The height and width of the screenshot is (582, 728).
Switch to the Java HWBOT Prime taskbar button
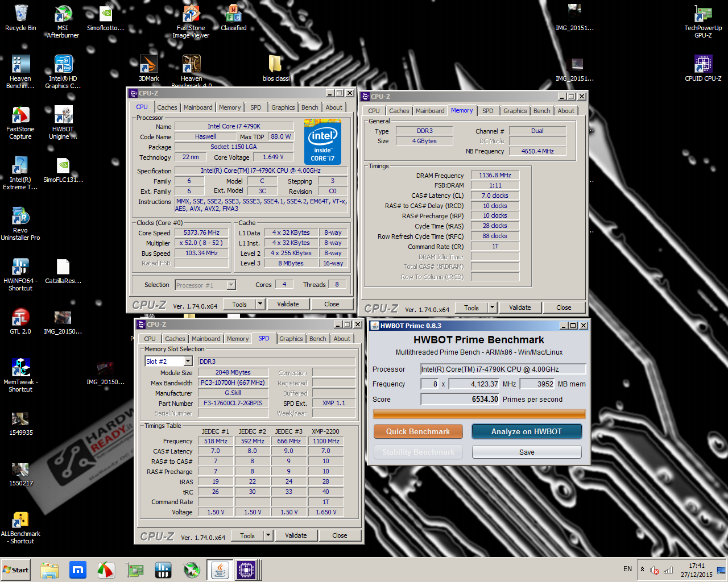point(220,569)
